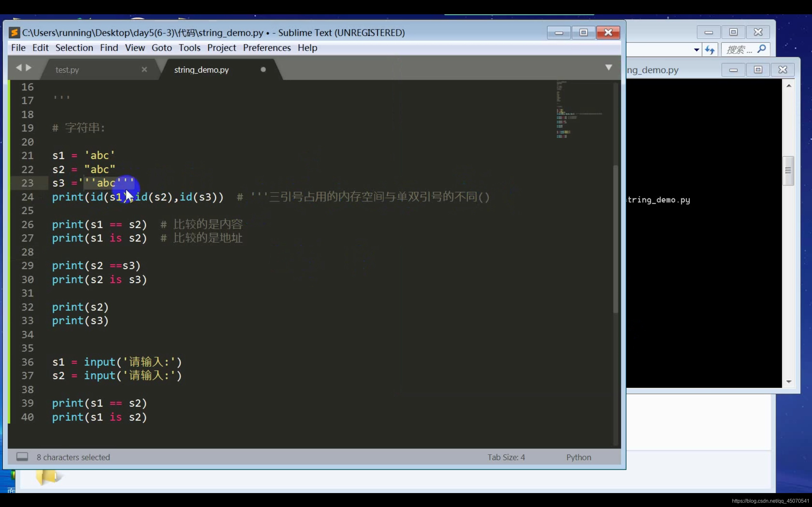Click the refresh arrows icon in background window

(709, 50)
